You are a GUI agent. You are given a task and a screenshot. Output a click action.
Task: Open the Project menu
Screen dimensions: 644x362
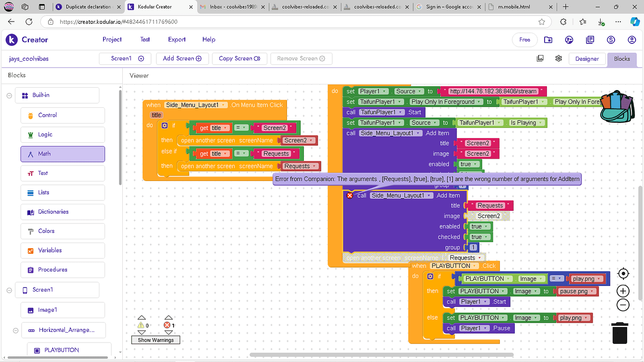coord(112,40)
